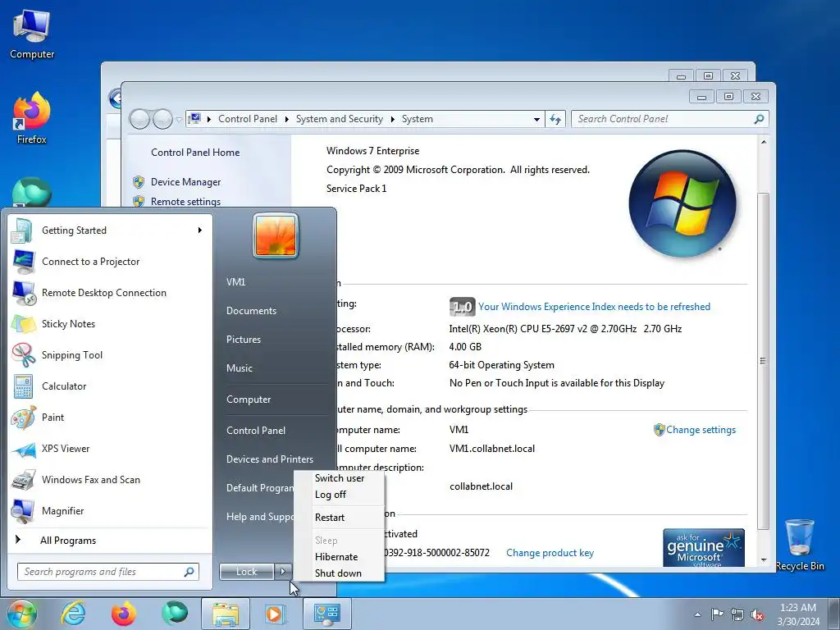Select the Firefox desktop shortcut

click(x=32, y=118)
